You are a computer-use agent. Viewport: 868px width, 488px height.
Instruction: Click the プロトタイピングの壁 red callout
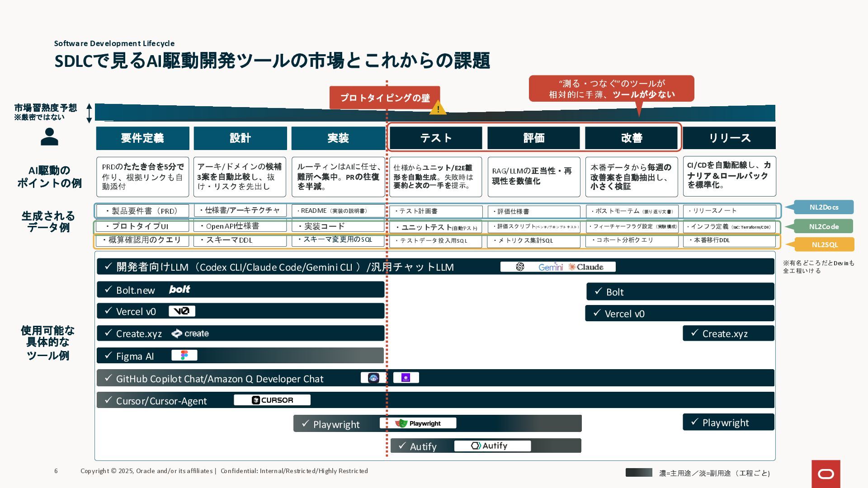385,98
